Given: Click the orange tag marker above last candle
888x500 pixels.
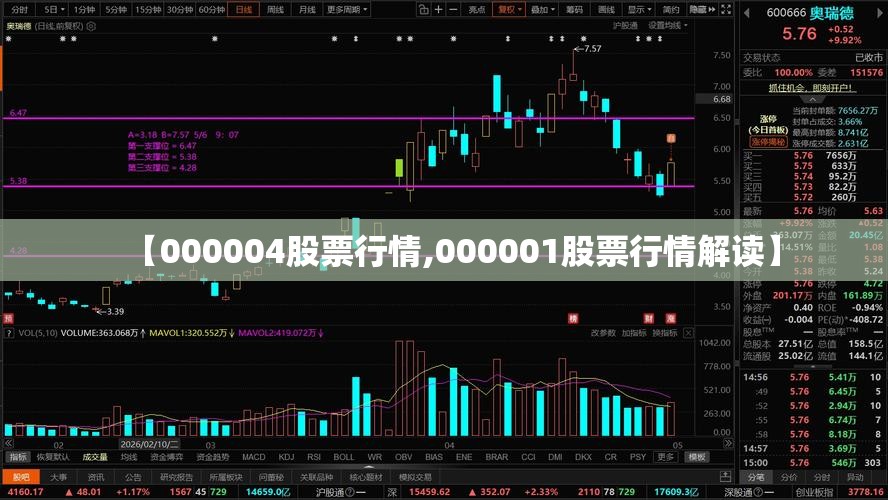Looking at the screenshot, I should click(x=671, y=138).
